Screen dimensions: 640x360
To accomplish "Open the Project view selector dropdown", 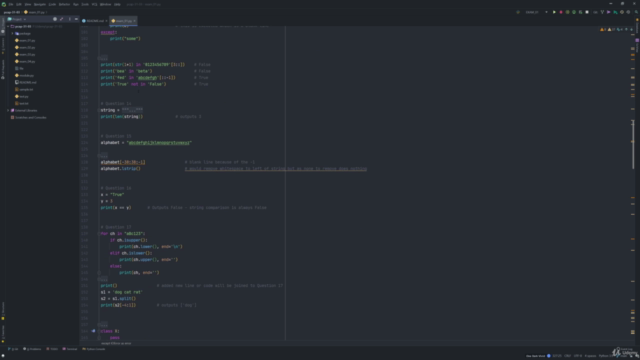I will pos(17,19).
